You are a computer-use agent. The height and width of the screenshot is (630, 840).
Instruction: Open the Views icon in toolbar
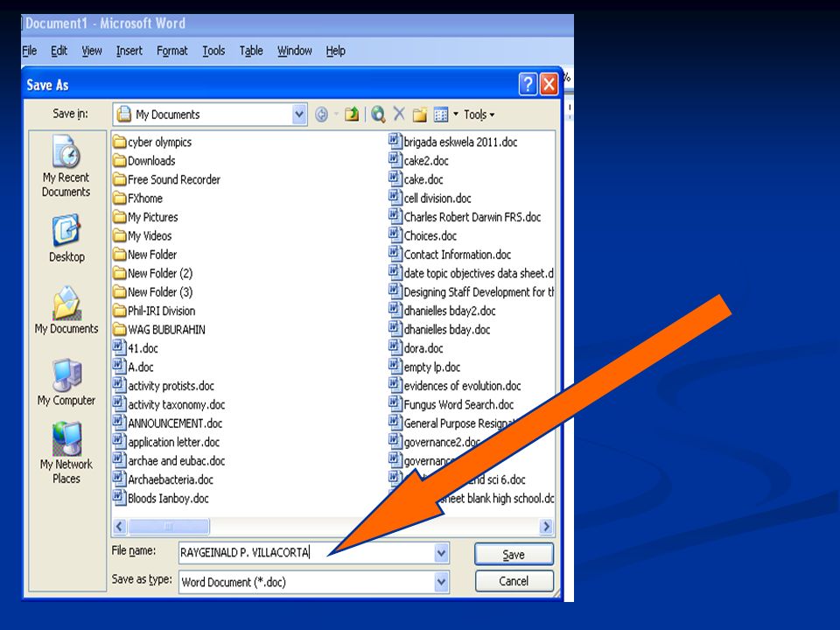(x=440, y=114)
